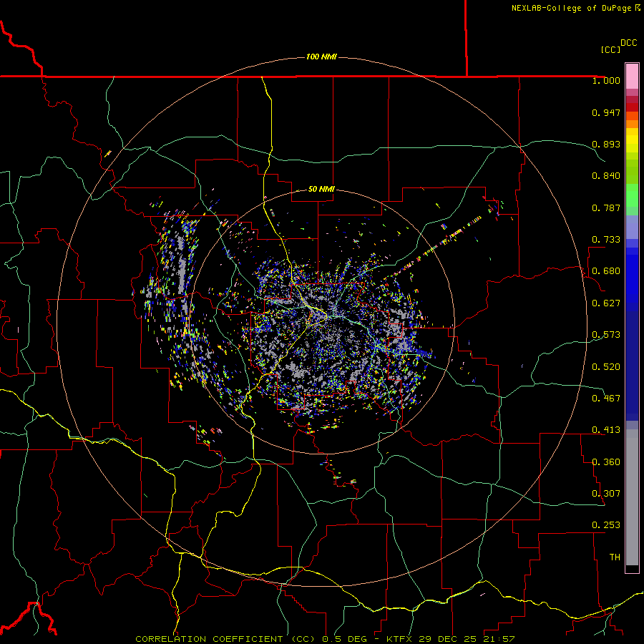
Task: Pick the periwinkle swatch near 0.733
Action: point(632,227)
